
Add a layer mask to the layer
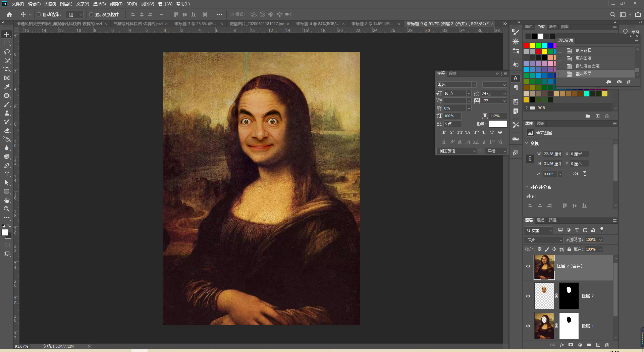571,345
